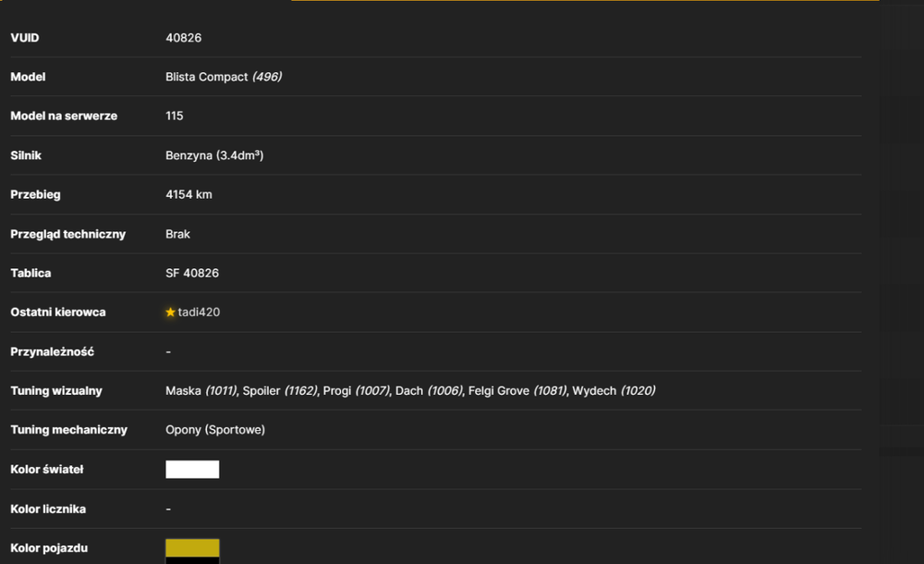Click the Maska (1011) tuning part
The height and width of the screenshot is (564, 924).
(x=201, y=390)
